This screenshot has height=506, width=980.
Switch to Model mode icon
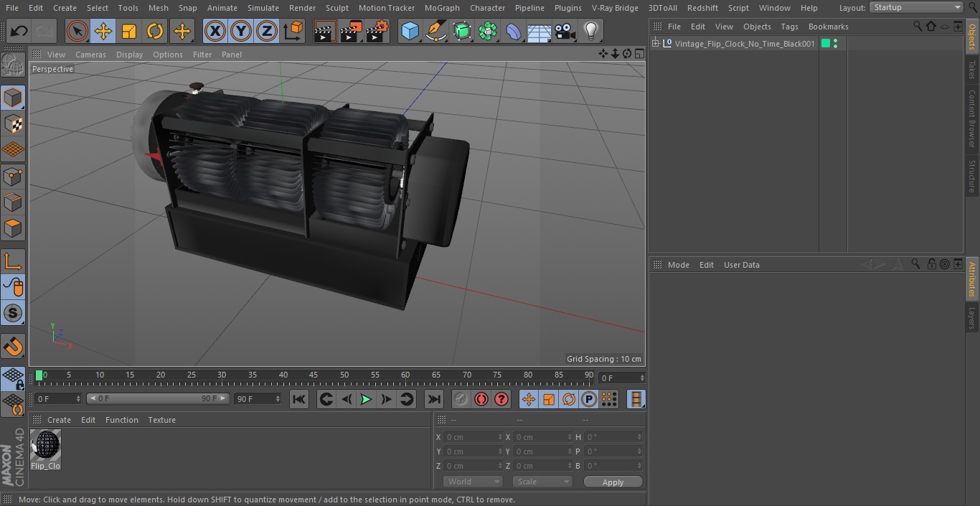(13, 98)
